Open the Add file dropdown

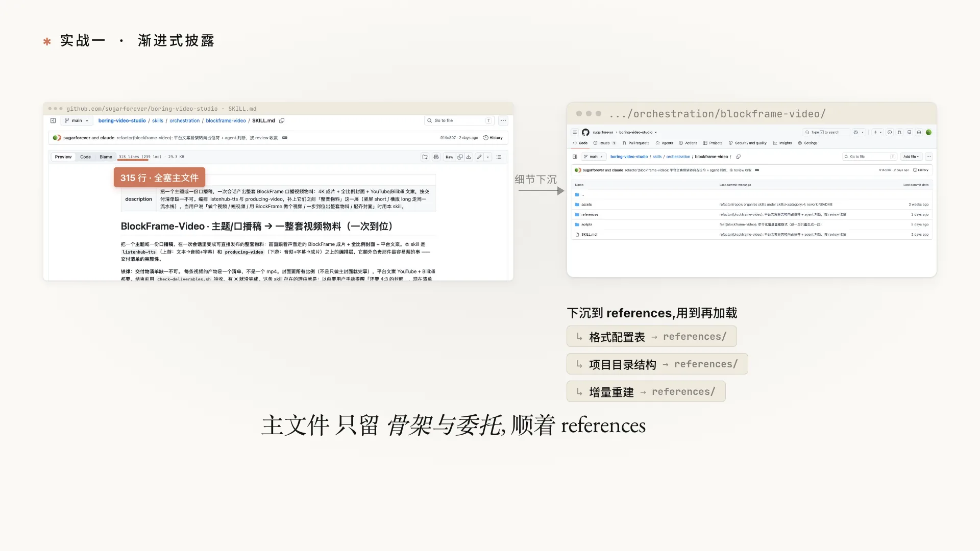point(911,157)
